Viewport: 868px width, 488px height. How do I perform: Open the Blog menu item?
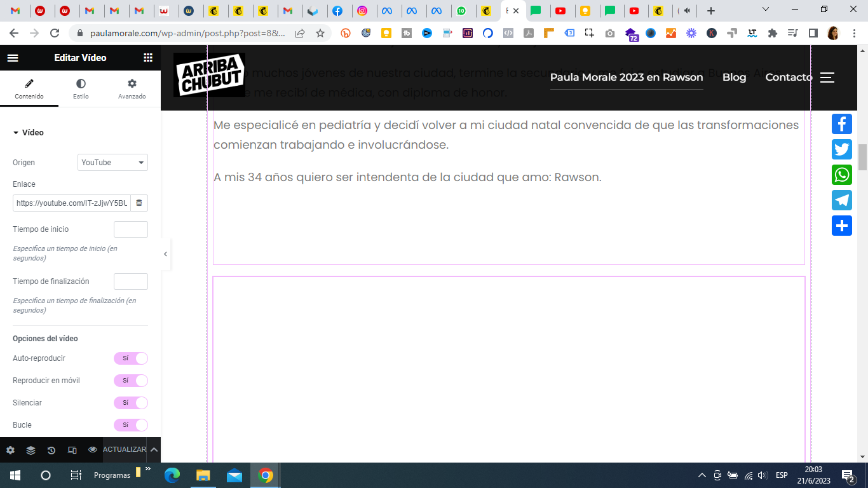[x=735, y=78]
